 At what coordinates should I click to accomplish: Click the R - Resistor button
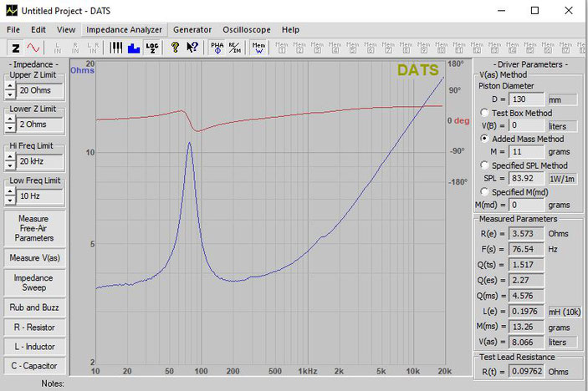click(34, 328)
